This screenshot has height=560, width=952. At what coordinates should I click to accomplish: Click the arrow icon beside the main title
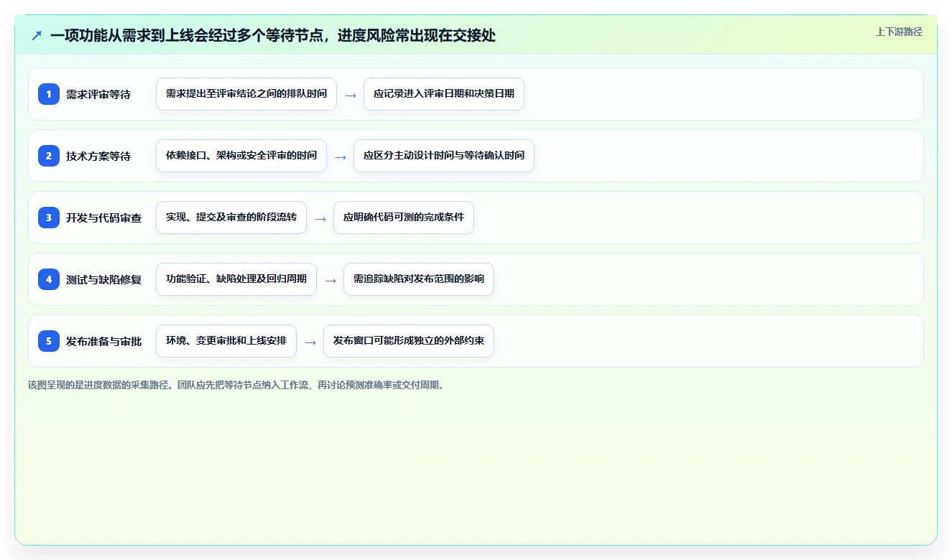click(x=37, y=35)
